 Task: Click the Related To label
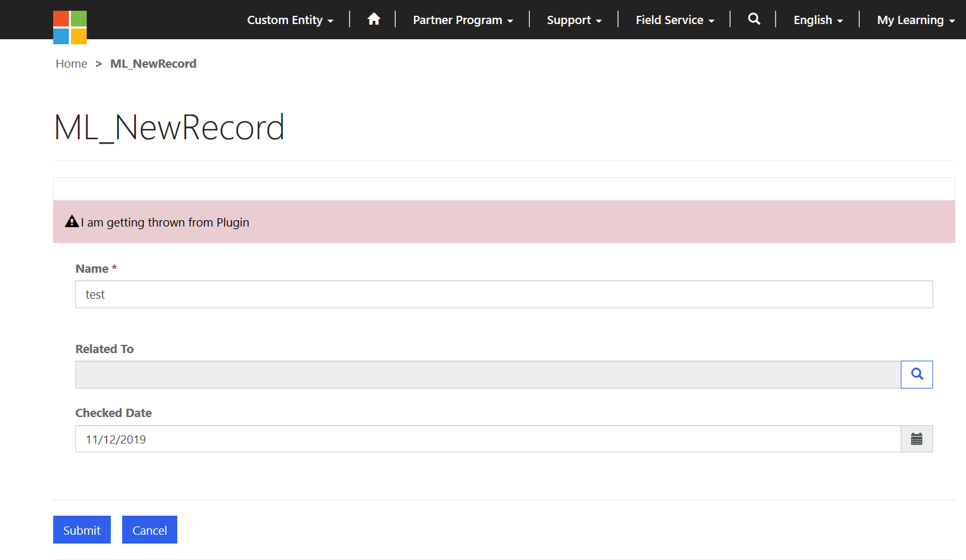point(104,349)
